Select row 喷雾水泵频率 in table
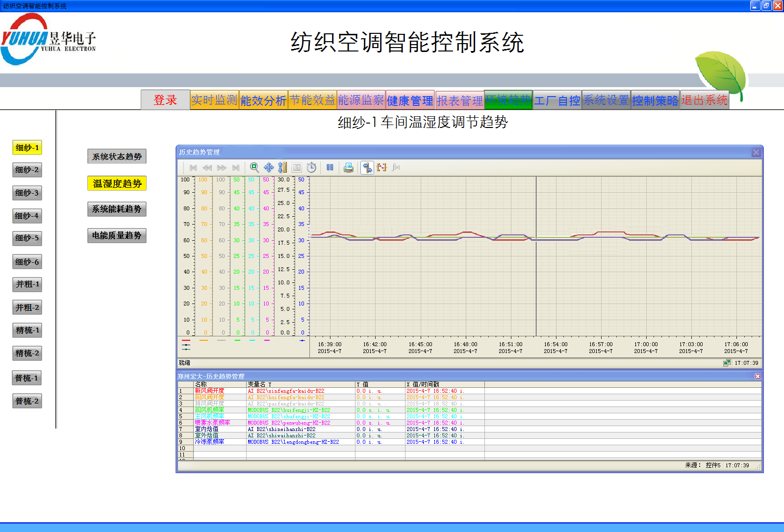The height and width of the screenshot is (532, 784). coord(469,423)
